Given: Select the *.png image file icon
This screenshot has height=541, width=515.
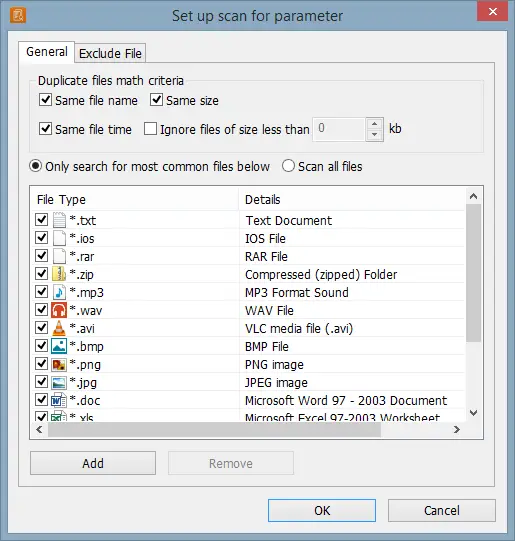Looking at the screenshot, I should coord(59,364).
